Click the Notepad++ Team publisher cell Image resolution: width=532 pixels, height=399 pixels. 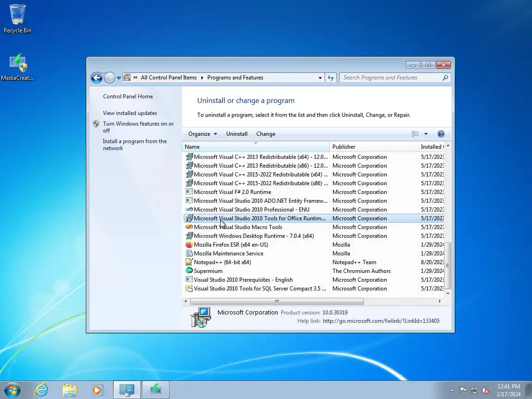[354, 262]
